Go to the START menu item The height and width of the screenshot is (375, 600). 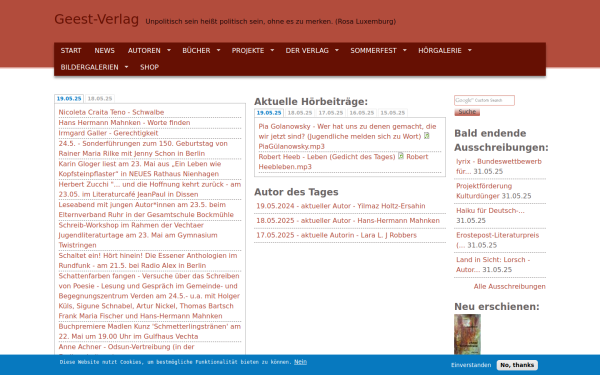pyautogui.click(x=71, y=51)
